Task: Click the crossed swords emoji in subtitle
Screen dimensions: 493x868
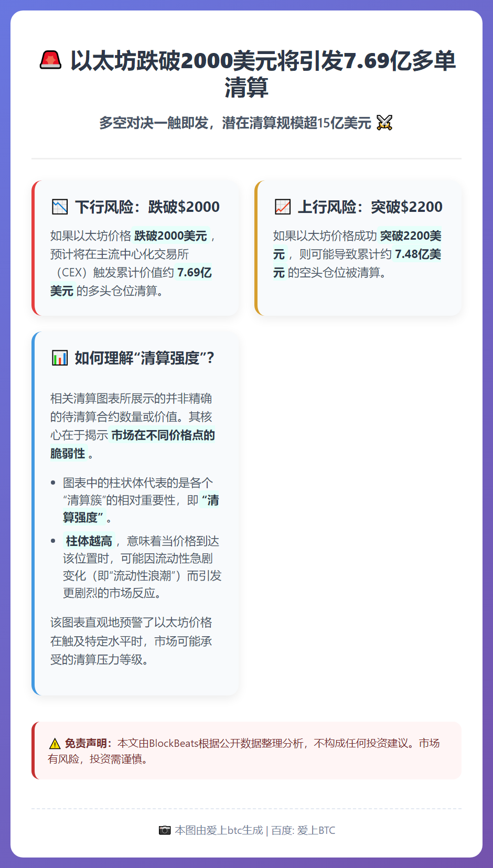Action: point(384,123)
